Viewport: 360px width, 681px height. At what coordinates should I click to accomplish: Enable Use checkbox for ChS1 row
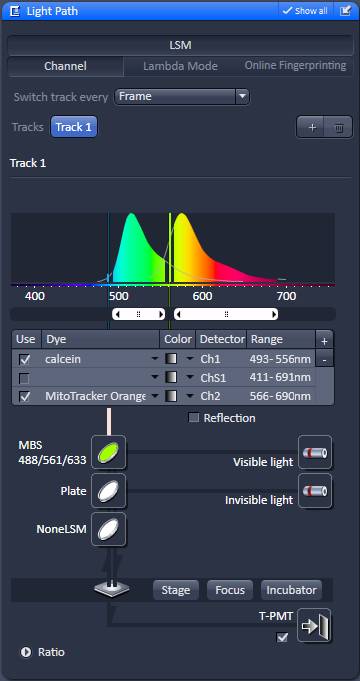(25, 378)
